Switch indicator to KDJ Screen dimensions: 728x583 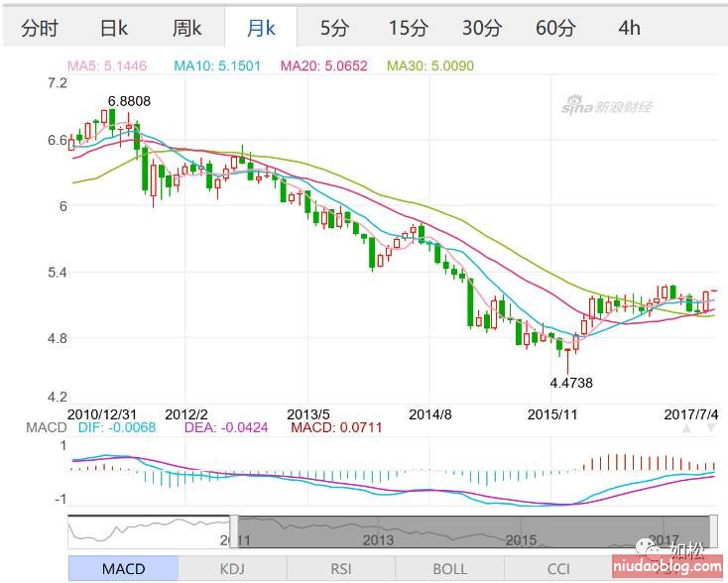[x=232, y=568]
